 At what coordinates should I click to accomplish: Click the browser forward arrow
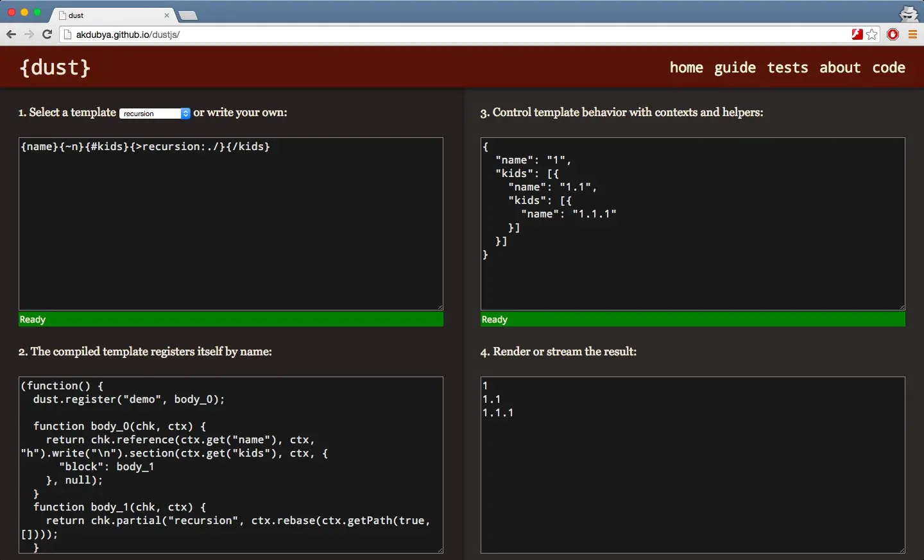[x=29, y=35]
